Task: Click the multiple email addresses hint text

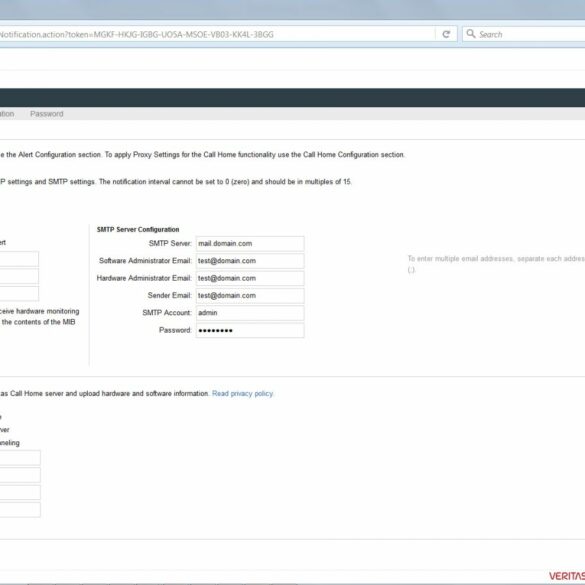Action: click(x=496, y=264)
